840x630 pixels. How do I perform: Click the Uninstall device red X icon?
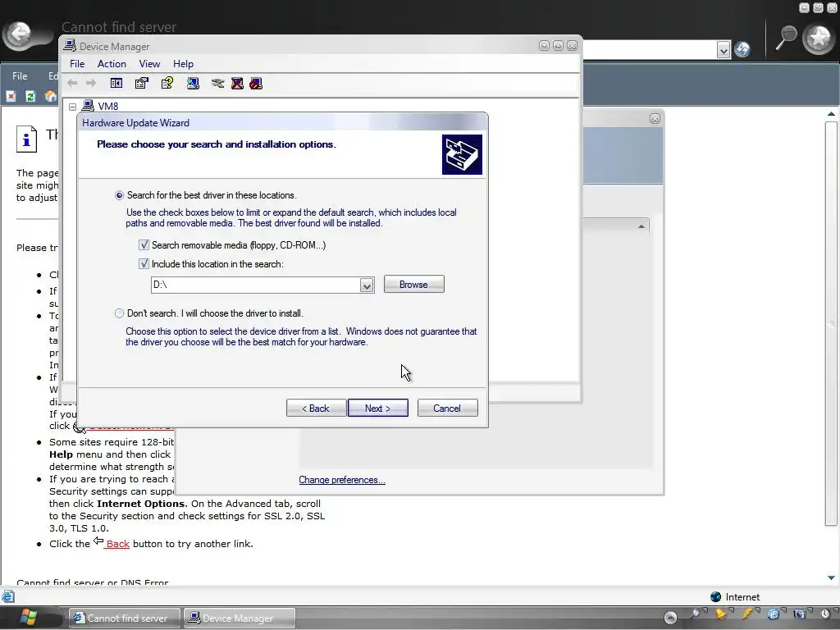pyautogui.click(x=237, y=83)
